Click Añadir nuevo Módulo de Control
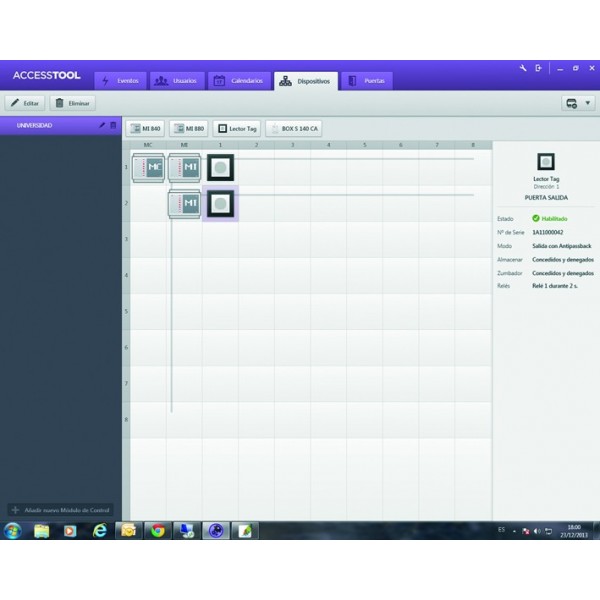The image size is (600, 600). point(62,510)
